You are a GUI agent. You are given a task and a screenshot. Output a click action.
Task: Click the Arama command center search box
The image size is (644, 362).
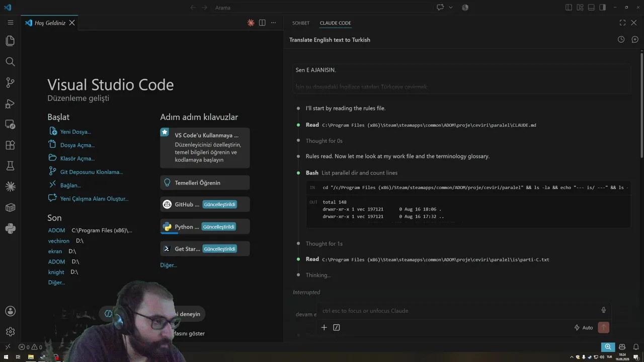[x=322, y=8]
